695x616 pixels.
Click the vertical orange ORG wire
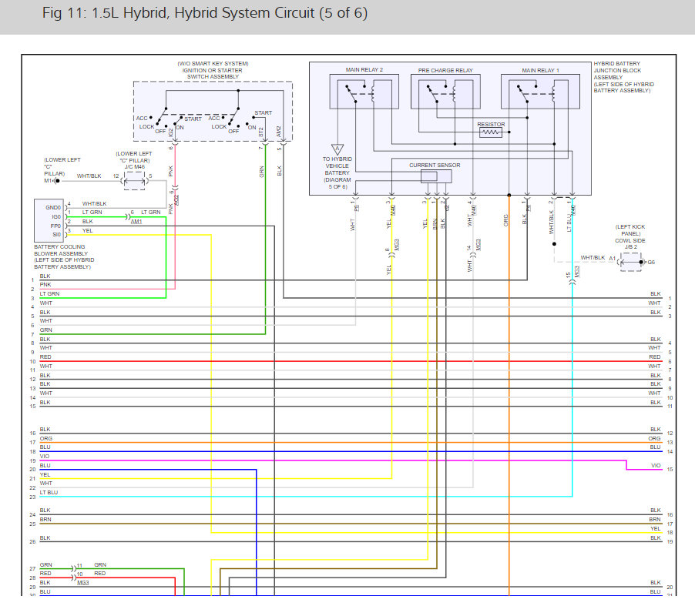click(509, 385)
